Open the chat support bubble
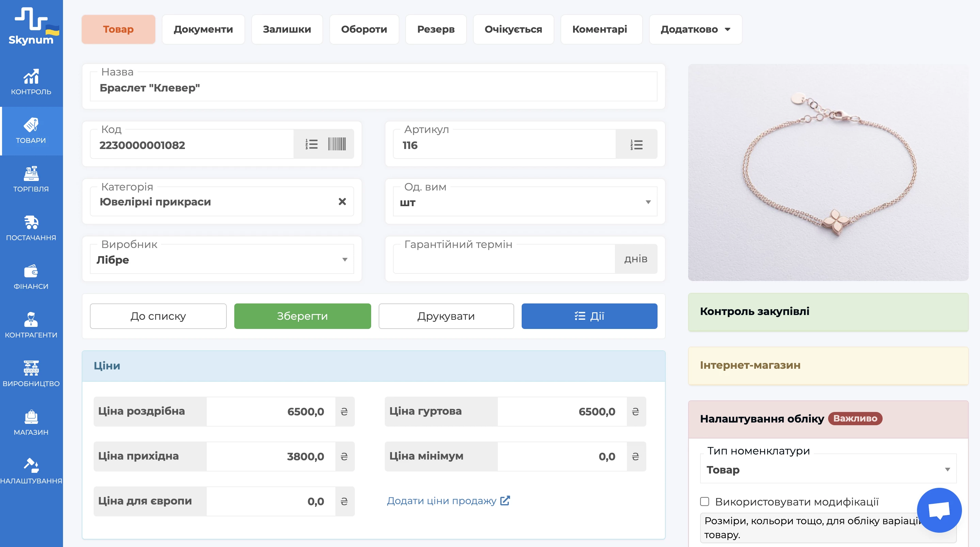The width and height of the screenshot is (980, 547). coord(938,510)
